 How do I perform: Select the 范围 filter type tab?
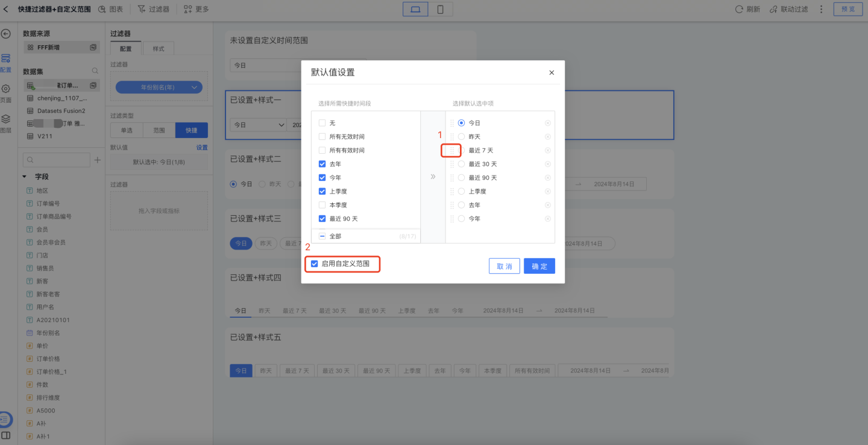159,130
